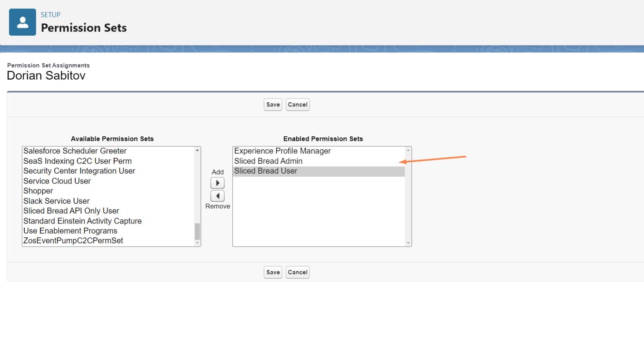Click the top Save button

(x=273, y=104)
